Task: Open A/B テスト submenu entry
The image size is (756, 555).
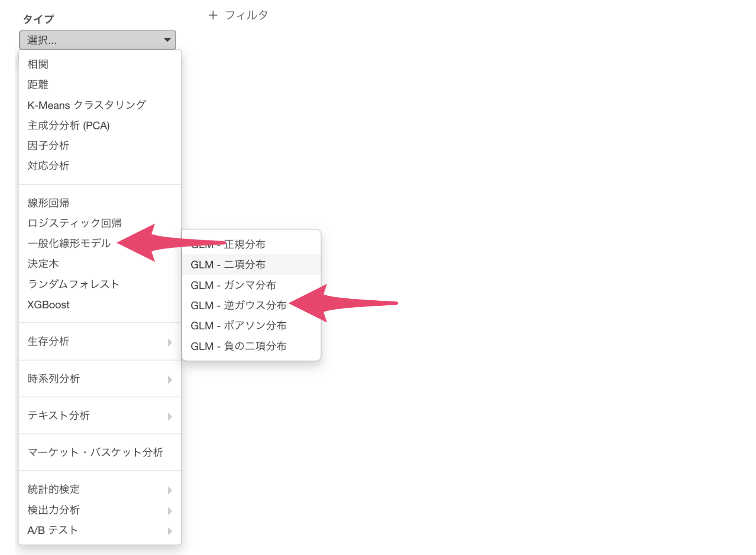Action: click(100, 530)
